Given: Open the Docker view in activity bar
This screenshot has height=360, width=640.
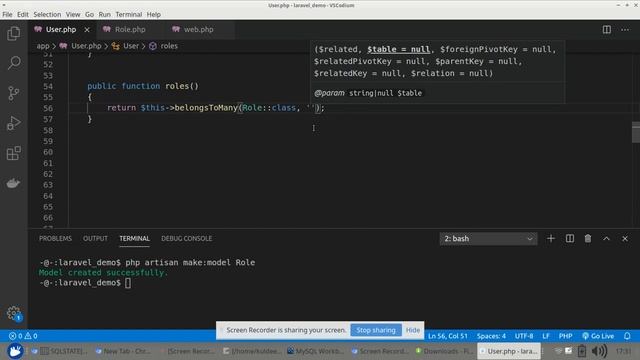Looking at the screenshot, I should (x=14, y=183).
